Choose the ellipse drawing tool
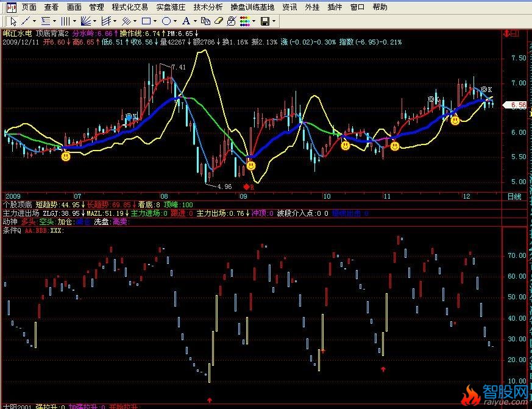Screen dimensions: 532x409 pos(166,21)
